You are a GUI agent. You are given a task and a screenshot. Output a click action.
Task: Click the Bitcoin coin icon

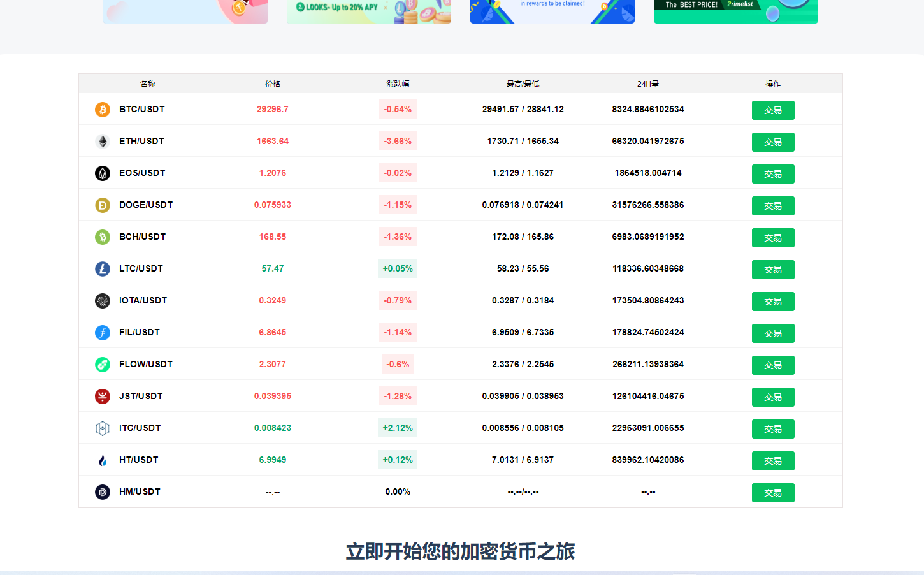(x=103, y=110)
